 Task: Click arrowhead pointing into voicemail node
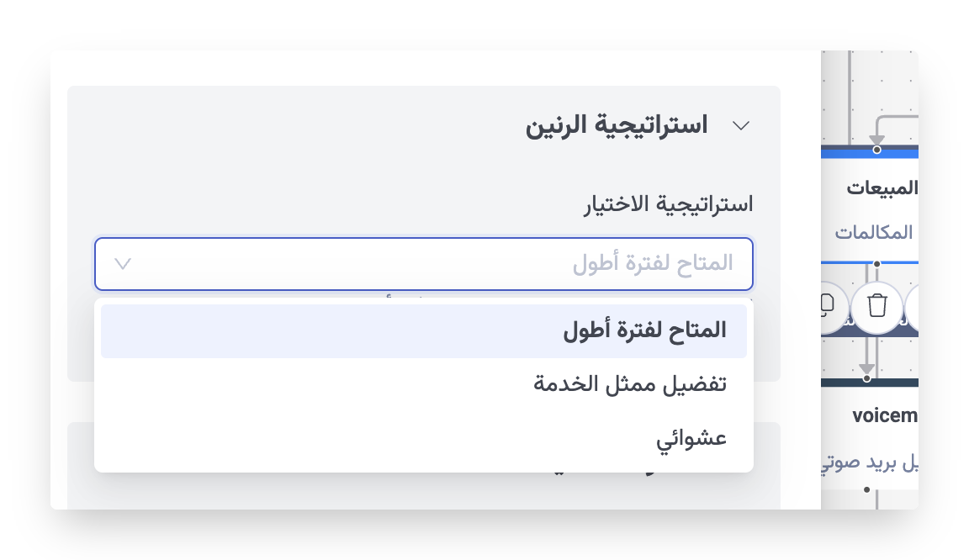866,368
